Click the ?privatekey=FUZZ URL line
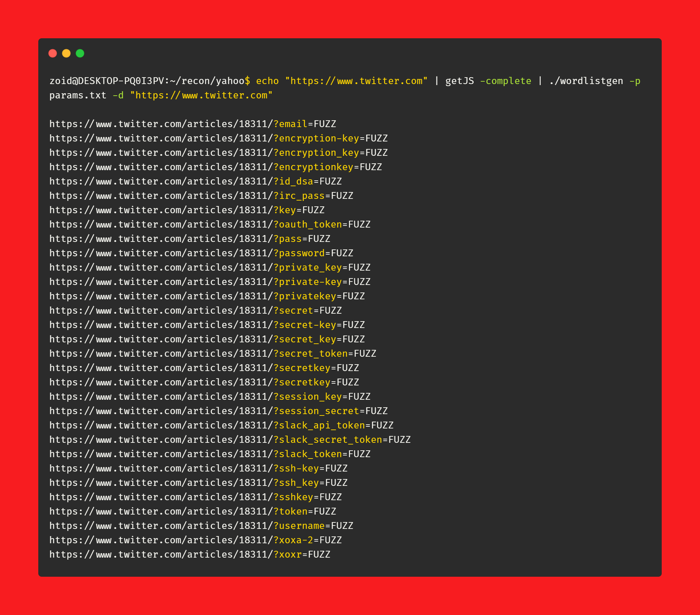 point(207,296)
